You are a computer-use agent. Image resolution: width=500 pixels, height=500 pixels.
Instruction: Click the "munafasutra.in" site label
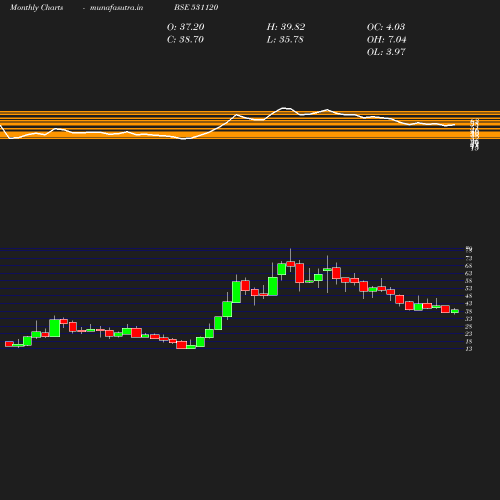(x=116, y=8)
